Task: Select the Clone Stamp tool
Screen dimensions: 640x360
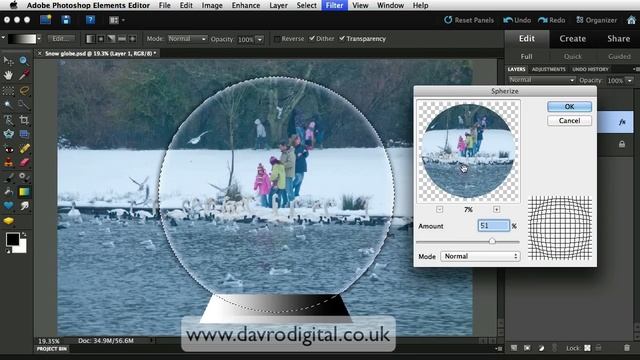Action: pos(8,162)
